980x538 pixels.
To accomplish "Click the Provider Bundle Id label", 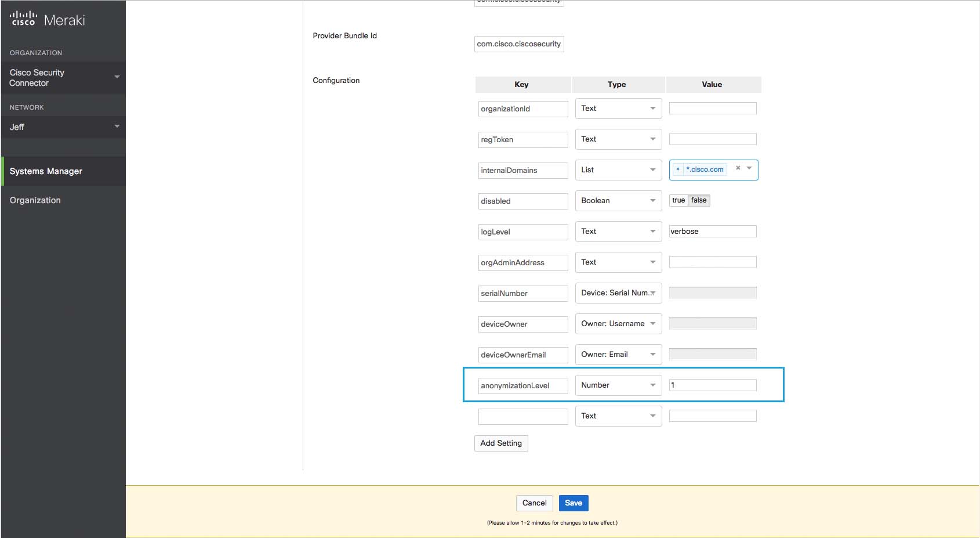I will [x=345, y=36].
